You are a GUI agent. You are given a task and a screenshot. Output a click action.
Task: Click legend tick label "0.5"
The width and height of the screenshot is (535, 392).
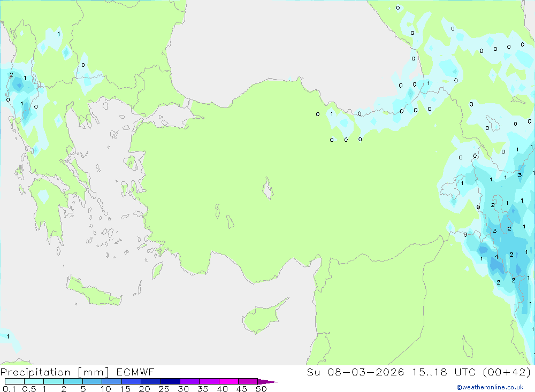29,389
